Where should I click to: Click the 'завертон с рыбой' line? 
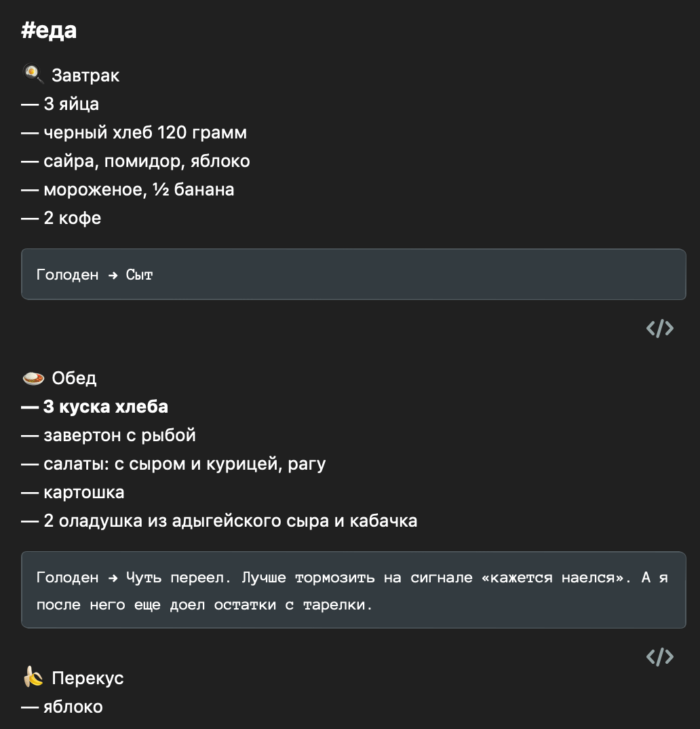tap(119, 436)
